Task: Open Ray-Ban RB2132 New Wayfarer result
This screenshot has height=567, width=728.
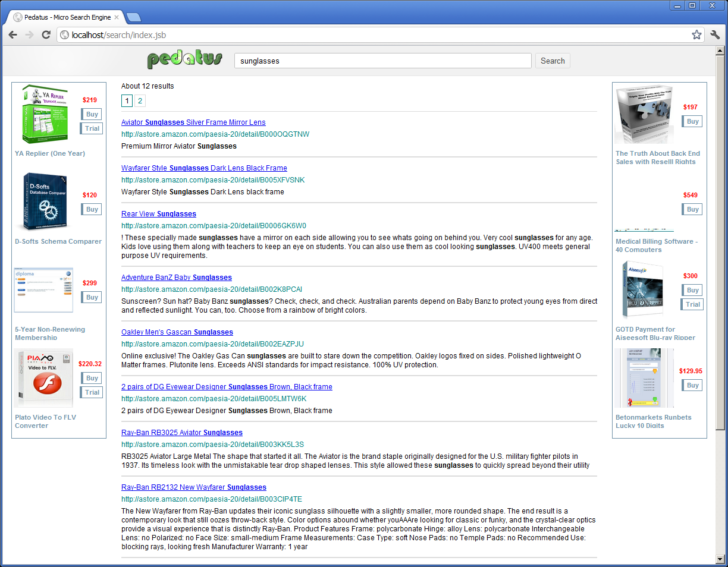Action: [x=194, y=487]
